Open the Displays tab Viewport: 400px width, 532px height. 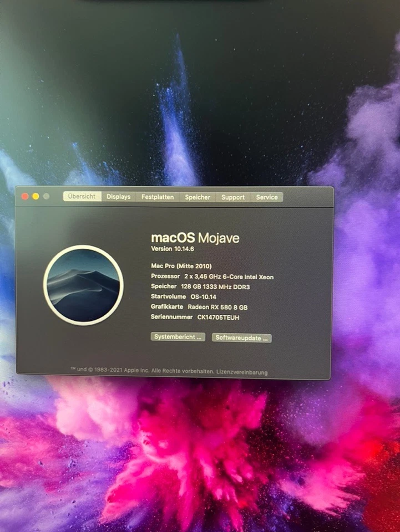(119, 197)
